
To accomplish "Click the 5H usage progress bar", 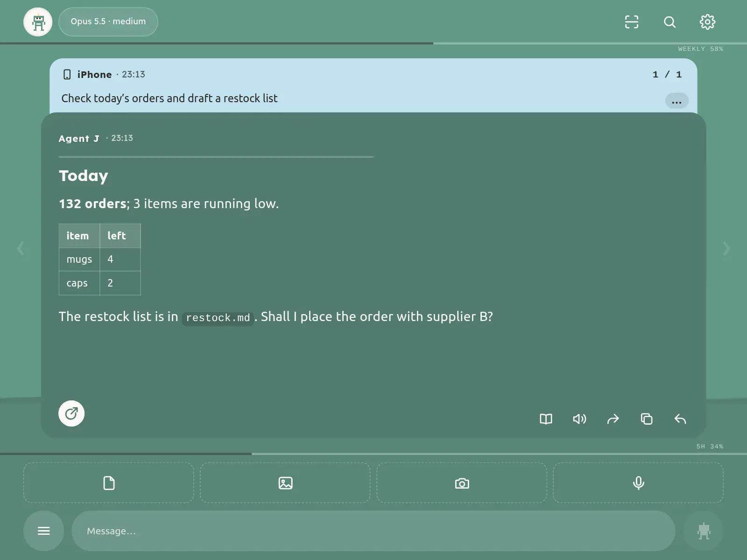I will click(x=373, y=454).
